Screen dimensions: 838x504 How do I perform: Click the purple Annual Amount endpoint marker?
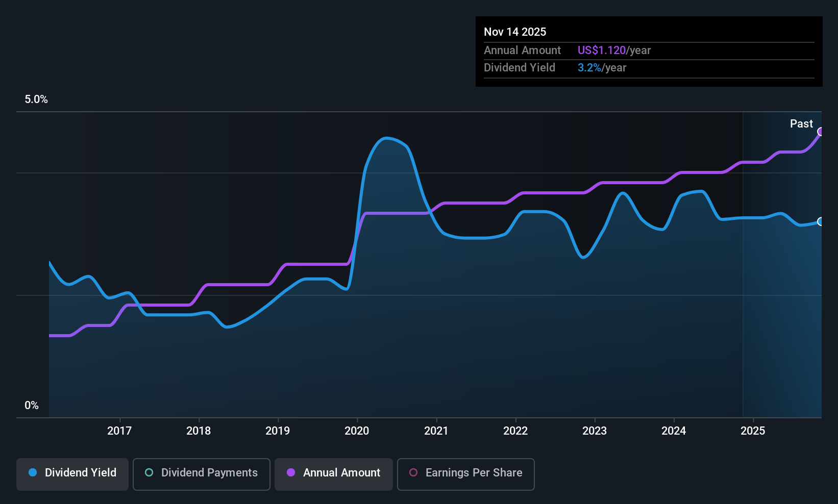[821, 132]
